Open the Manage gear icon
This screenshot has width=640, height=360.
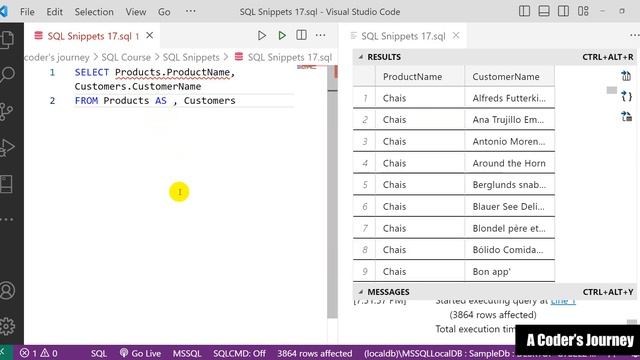point(7,326)
